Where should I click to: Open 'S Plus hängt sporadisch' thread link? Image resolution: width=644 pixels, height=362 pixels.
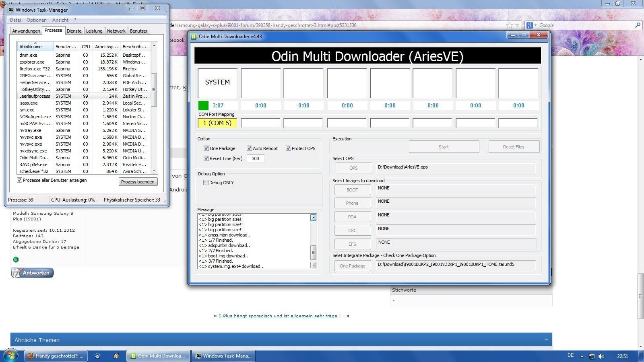pyautogui.click(x=278, y=316)
